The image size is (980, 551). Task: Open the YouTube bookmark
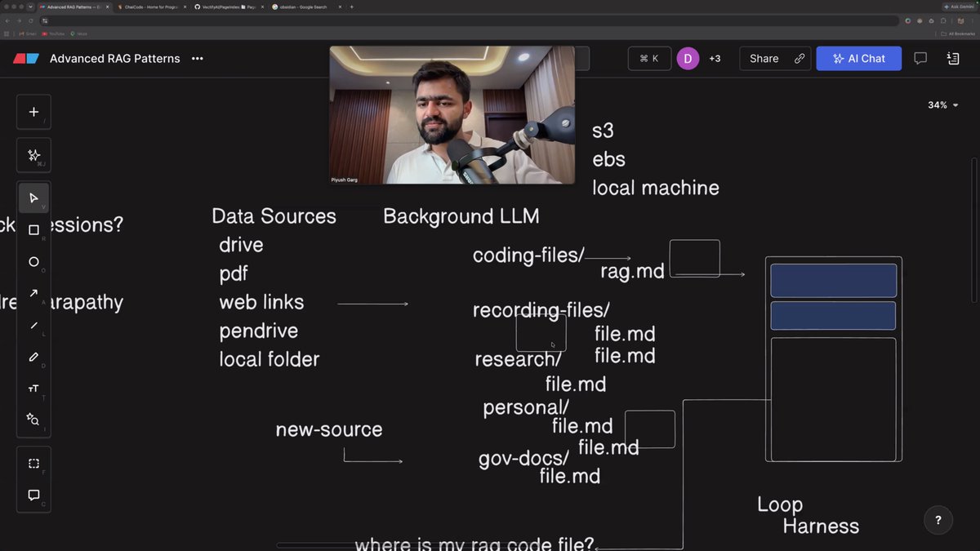pos(53,33)
